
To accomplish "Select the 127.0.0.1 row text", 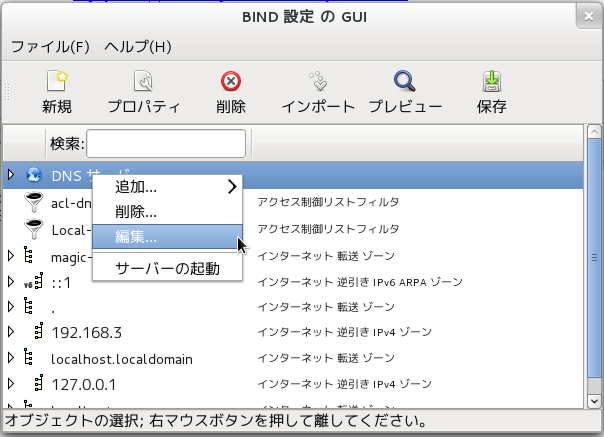I will coord(84,384).
